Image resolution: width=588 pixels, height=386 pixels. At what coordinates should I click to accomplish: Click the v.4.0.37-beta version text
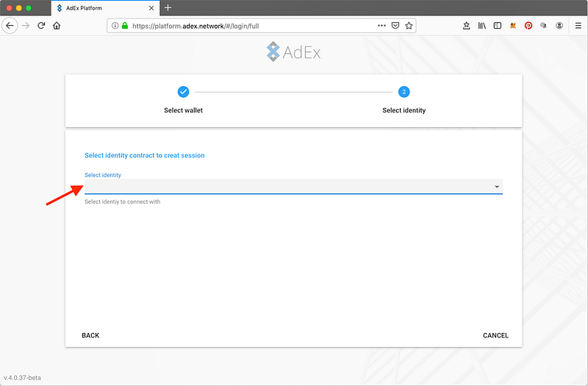(x=22, y=378)
